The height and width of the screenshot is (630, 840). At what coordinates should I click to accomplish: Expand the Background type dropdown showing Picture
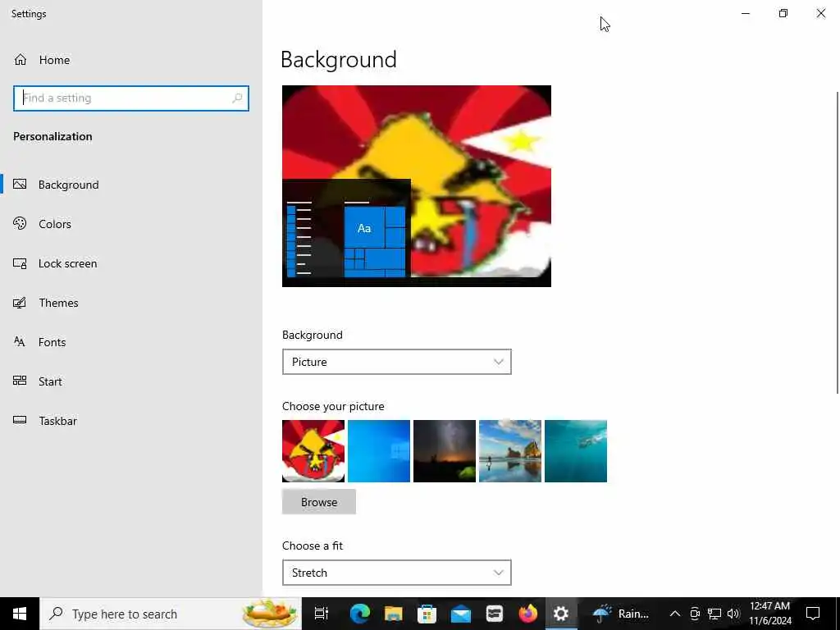(x=396, y=362)
